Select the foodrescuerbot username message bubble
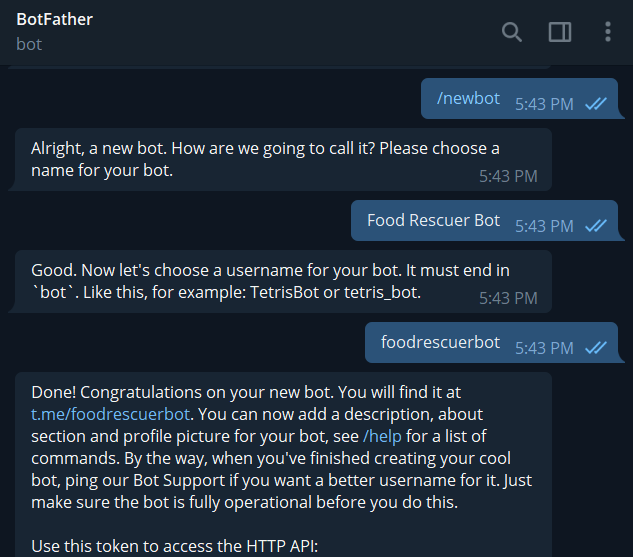Image resolution: width=633 pixels, height=557 pixels. [491, 342]
